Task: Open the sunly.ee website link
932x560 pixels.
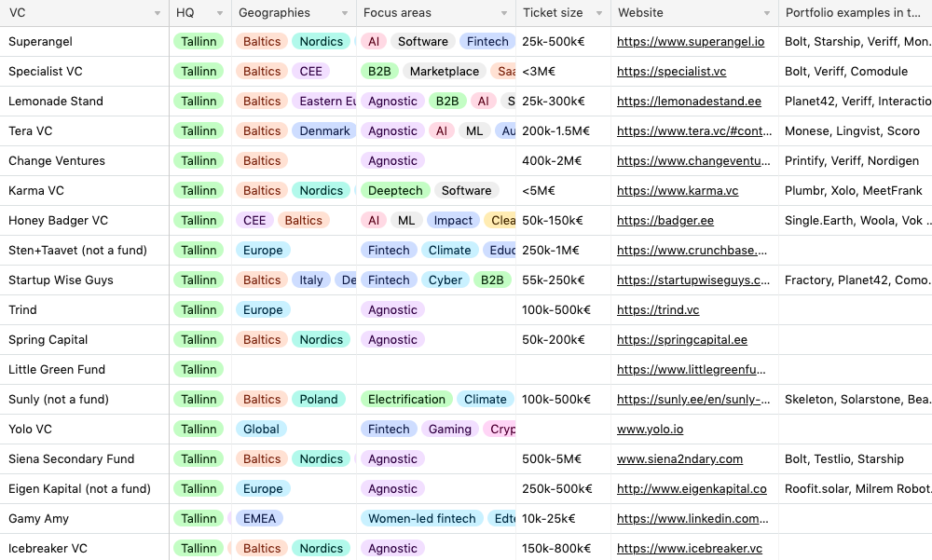Action: pyautogui.click(x=693, y=399)
